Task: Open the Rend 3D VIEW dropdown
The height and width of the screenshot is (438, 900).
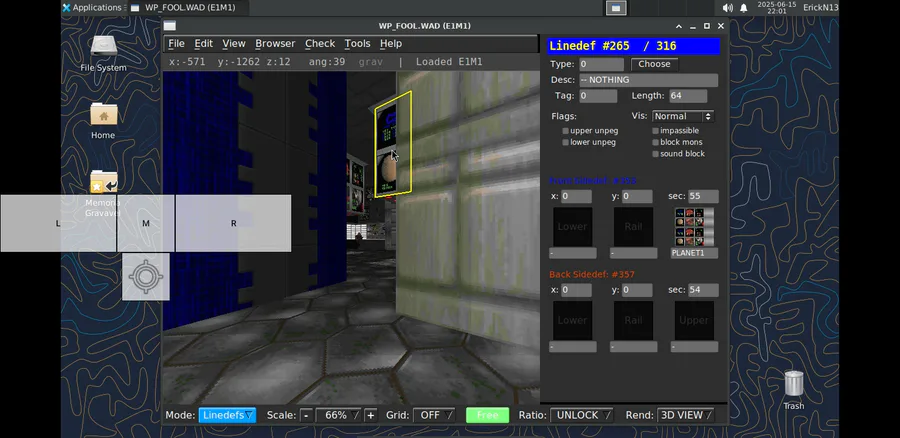Action: (685, 415)
